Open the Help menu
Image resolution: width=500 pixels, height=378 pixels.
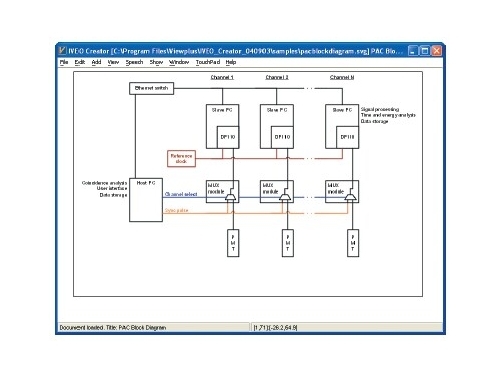coord(231,62)
